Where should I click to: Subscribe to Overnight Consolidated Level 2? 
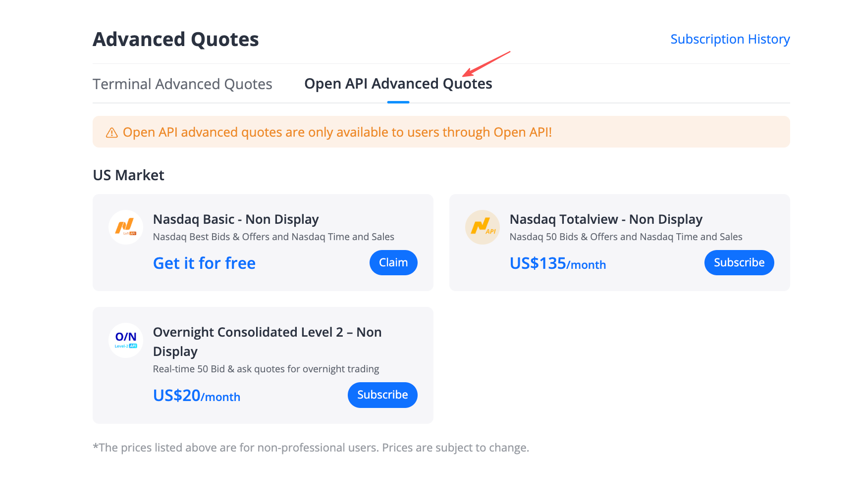click(382, 395)
